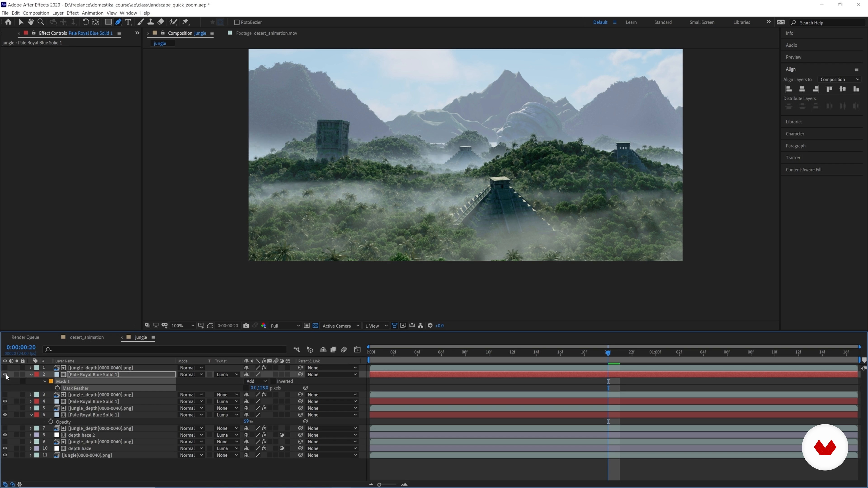The height and width of the screenshot is (488, 868).
Task: Enable the Shy layers hide switch
Action: pos(323,350)
